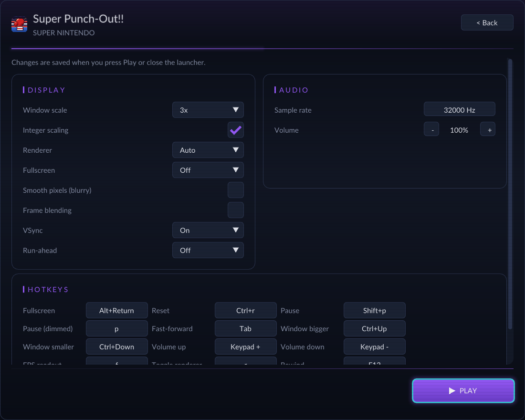Click the VSync label
Viewport: 525px width, 420px height.
click(33, 231)
